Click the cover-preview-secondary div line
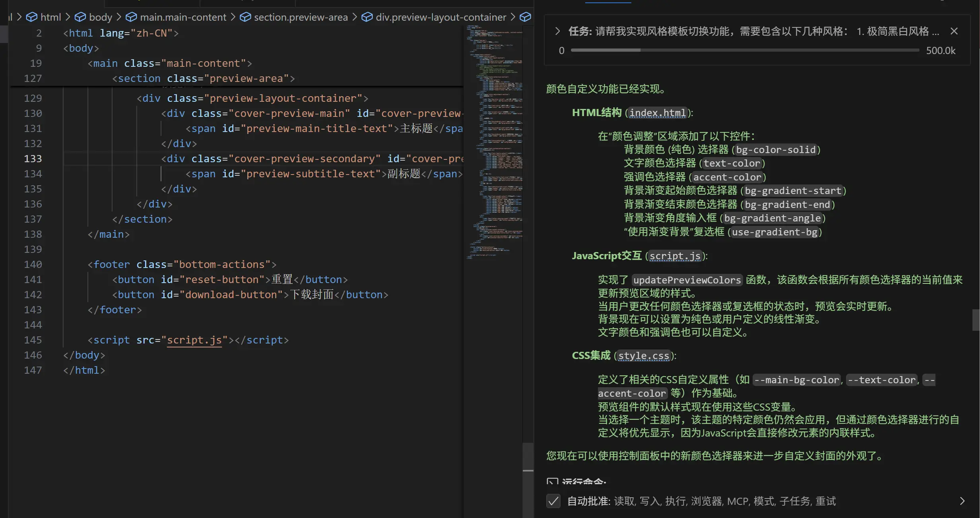This screenshot has height=518, width=980. click(x=312, y=159)
